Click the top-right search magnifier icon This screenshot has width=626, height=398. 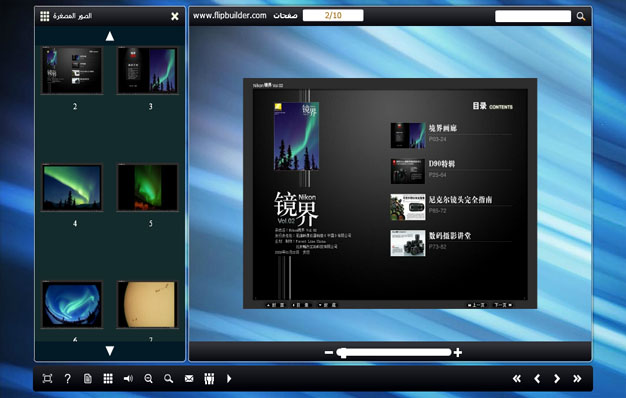click(581, 16)
